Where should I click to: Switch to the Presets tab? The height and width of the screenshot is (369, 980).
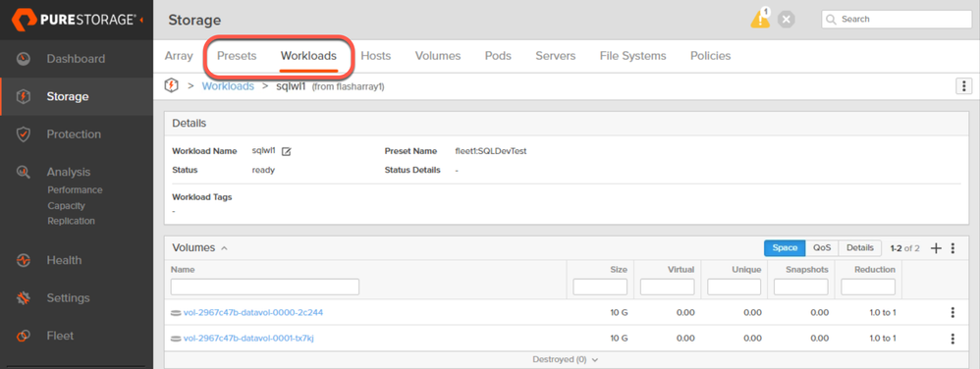point(237,56)
